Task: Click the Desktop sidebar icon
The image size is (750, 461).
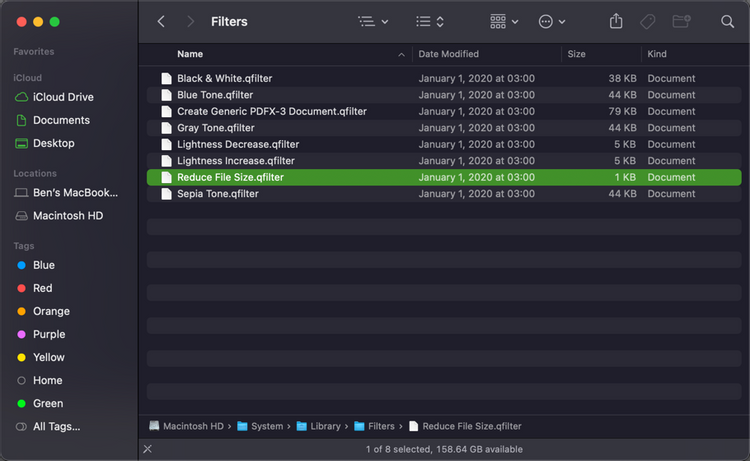Action: pyautogui.click(x=22, y=143)
